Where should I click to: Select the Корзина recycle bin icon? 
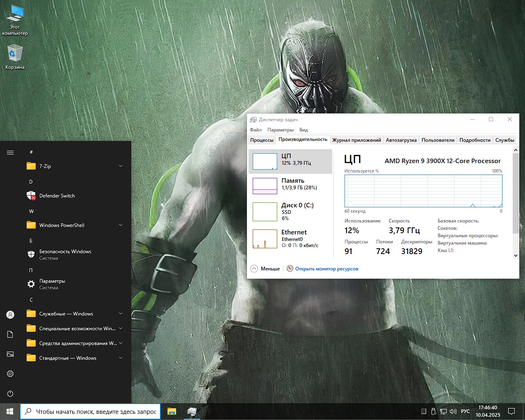15,57
